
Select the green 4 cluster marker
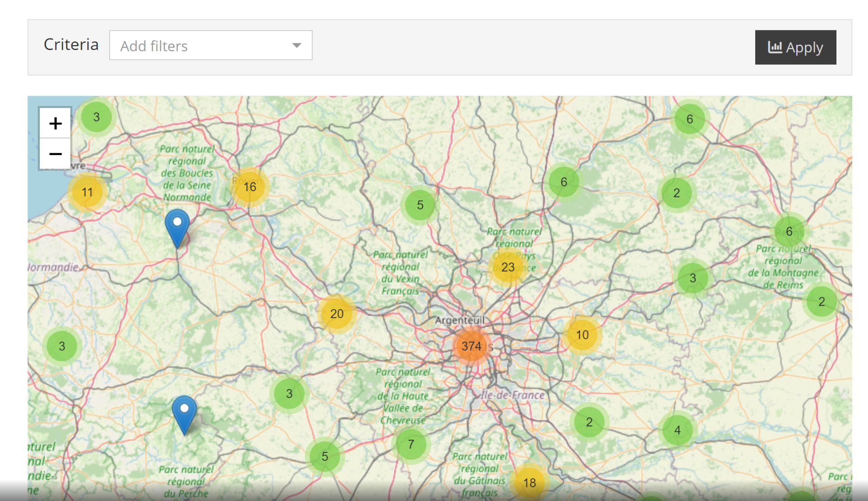click(x=677, y=430)
